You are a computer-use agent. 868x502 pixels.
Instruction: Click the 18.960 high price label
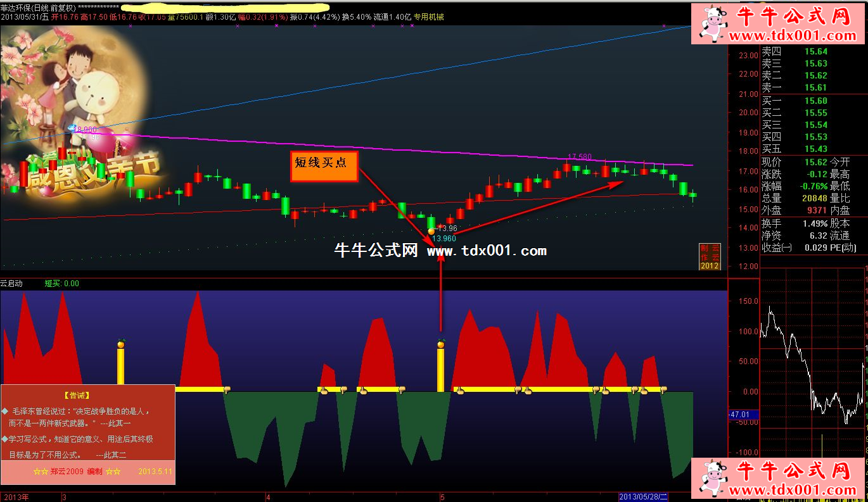coord(86,129)
